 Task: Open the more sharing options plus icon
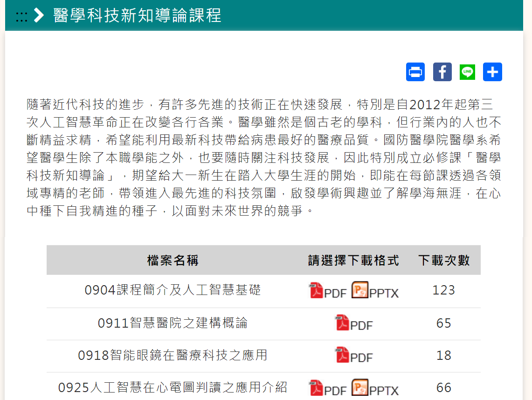coord(492,72)
